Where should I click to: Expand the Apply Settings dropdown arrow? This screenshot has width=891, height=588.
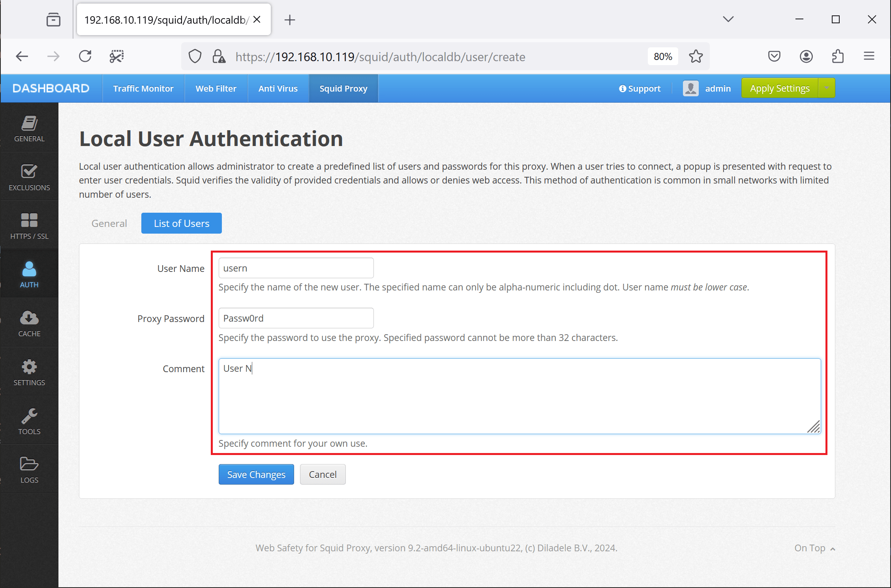pyautogui.click(x=827, y=88)
